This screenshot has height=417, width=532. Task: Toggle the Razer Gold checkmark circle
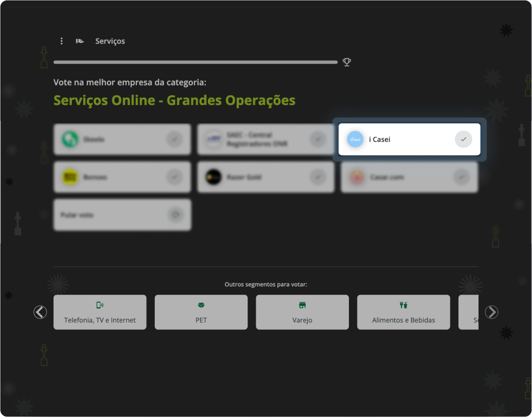tap(318, 177)
